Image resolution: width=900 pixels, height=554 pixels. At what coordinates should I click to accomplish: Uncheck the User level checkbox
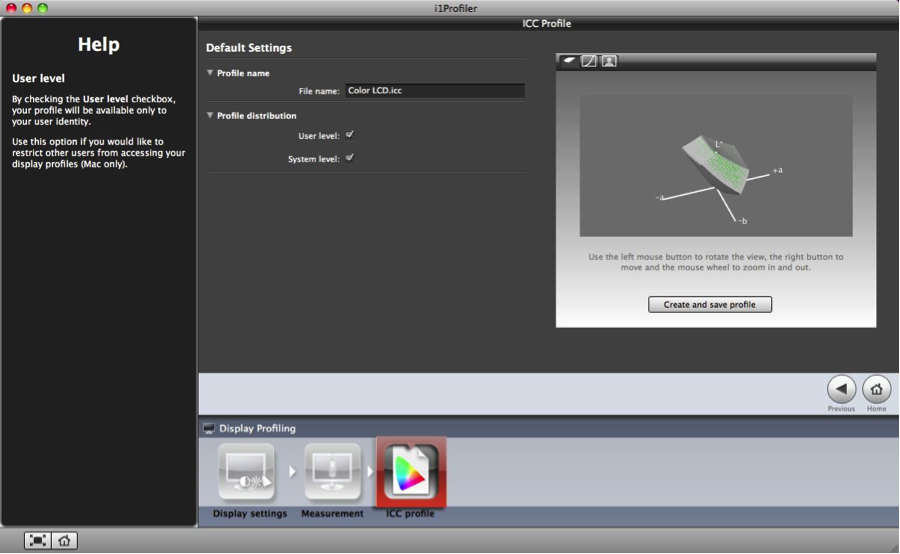click(x=350, y=135)
